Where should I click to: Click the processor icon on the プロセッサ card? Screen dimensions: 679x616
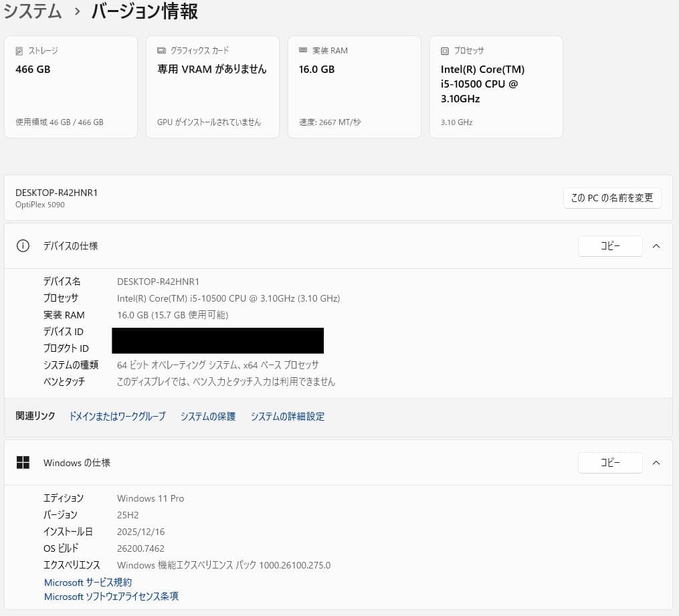coord(444,50)
